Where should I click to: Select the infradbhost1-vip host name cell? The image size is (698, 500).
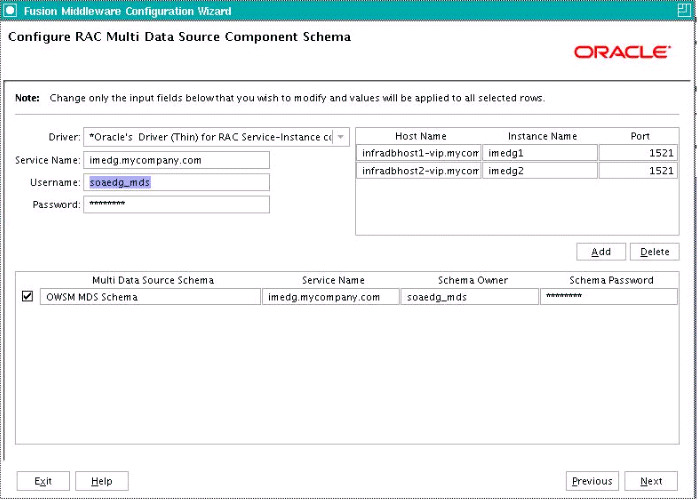click(420, 153)
